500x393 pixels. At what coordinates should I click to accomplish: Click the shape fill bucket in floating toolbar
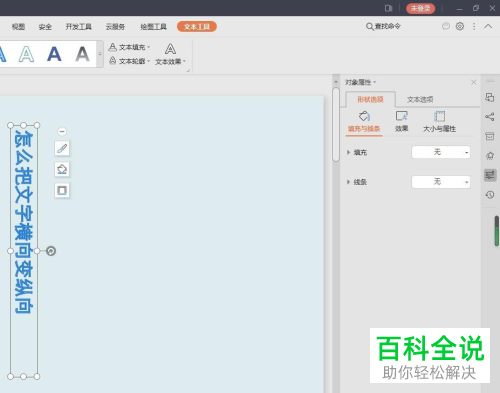coord(62,169)
